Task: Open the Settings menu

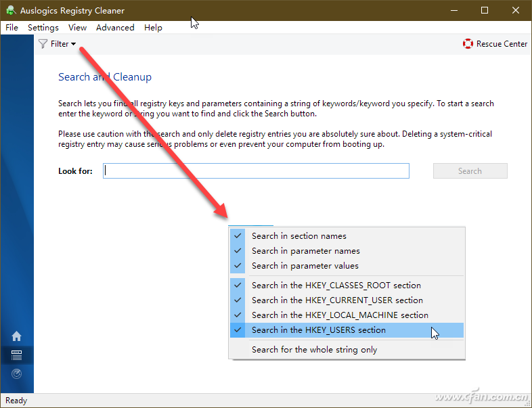Action: [x=43, y=28]
